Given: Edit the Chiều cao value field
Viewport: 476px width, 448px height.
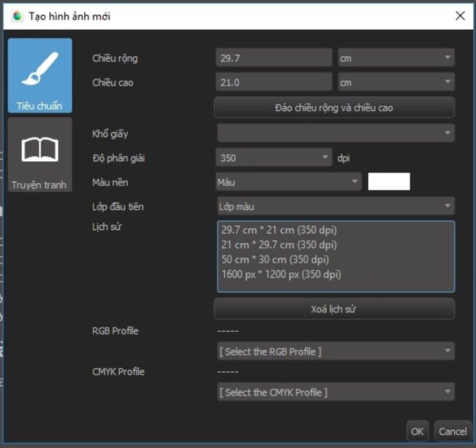Looking at the screenshot, I should [x=274, y=82].
